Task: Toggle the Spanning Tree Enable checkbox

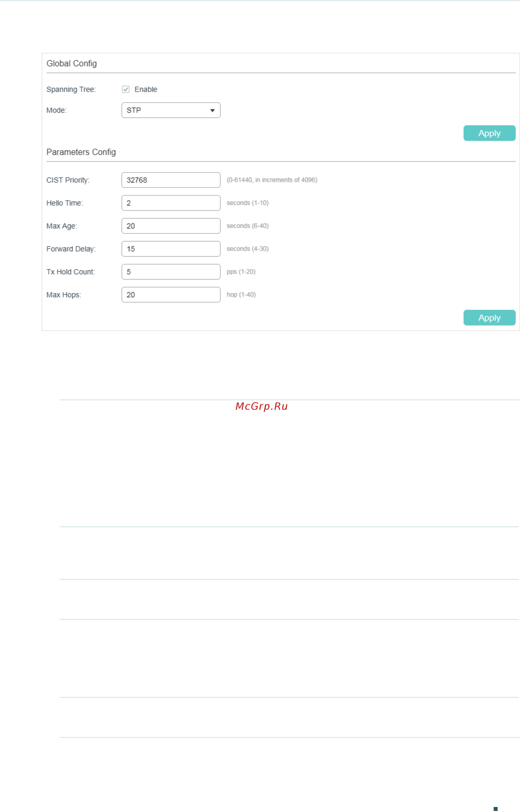Action: (126, 90)
